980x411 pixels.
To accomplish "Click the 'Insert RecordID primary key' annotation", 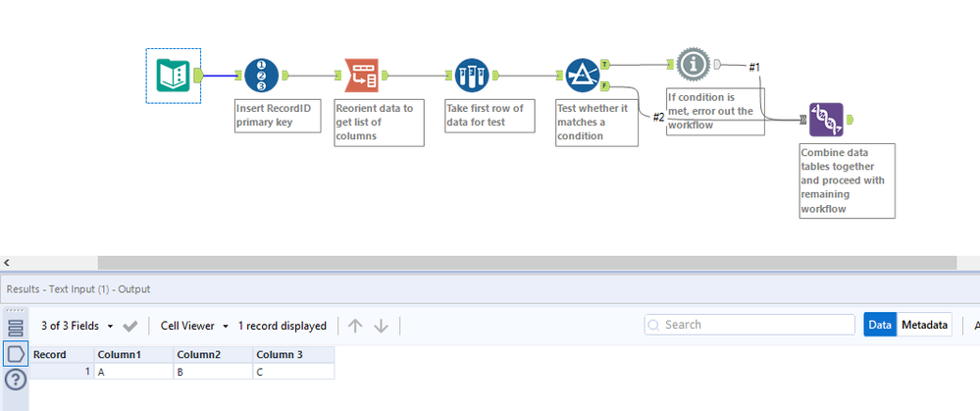I will [279, 116].
